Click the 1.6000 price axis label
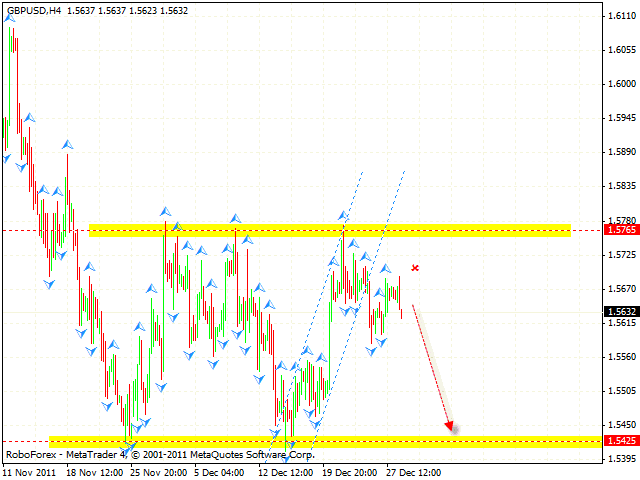This screenshot has height=480, width=640. click(622, 84)
